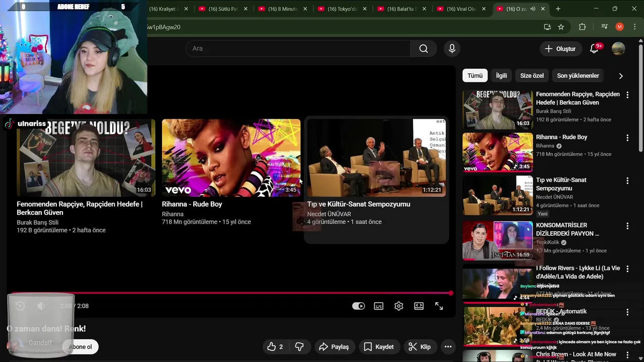This screenshot has height=362, width=644.
Task: Play Tıp ve Kültür-Sanat Sempozyumu end-screen thumbnail
Action: 376,158
